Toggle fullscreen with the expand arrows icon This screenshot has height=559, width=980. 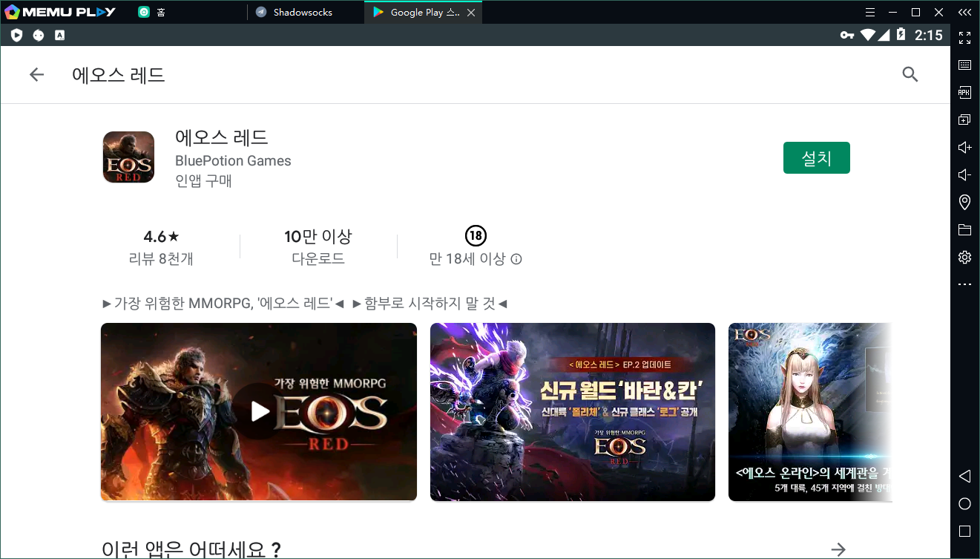pos(964,38)
